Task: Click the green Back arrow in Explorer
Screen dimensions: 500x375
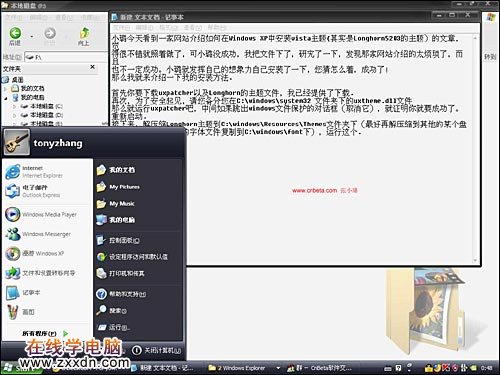Action: coord(15,33)
